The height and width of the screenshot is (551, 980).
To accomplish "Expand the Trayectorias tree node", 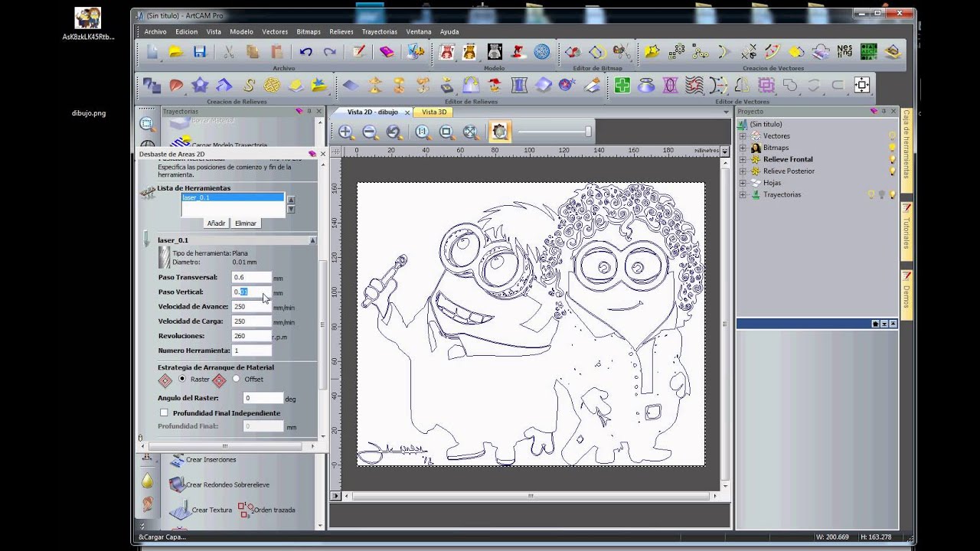I will [742, 194].
